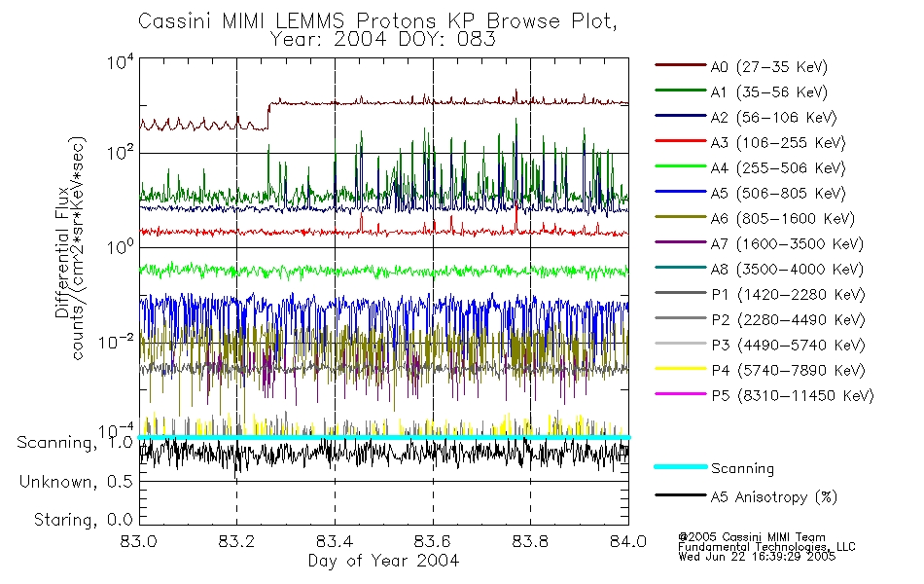This screenshot has width=924, height=584.
Task: Click the teal A8 legend line
Action: (680, 268)
